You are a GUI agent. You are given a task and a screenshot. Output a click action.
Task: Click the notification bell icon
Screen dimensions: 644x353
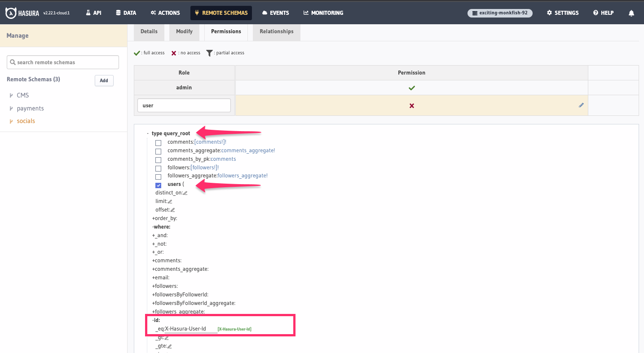[631, 13]
